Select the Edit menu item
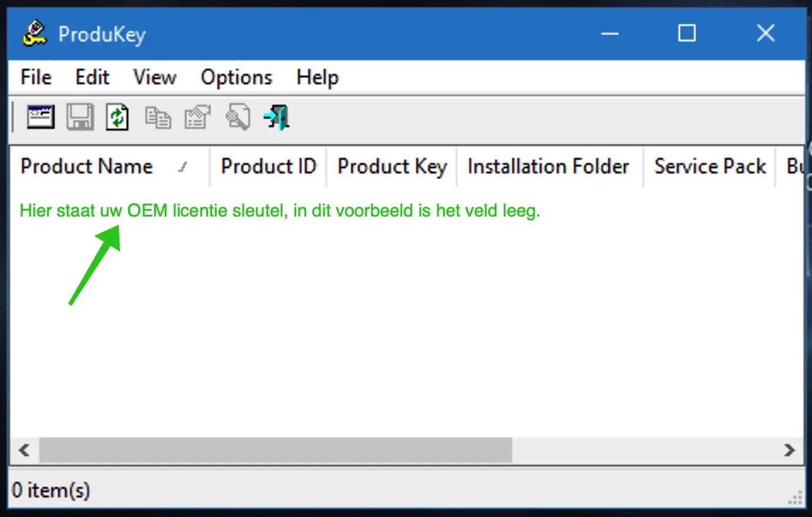The width and height of the screenshot is (812, 517). [92, 77]
